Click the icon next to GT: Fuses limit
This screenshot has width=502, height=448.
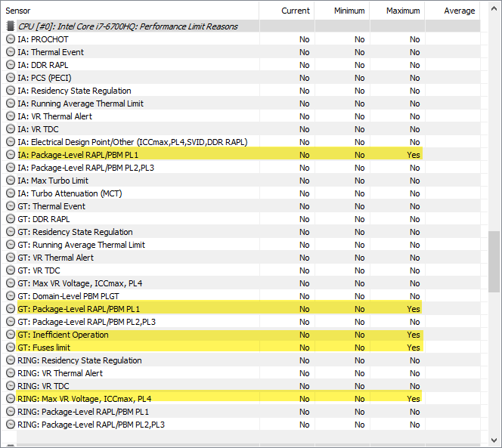click(11, 348)
